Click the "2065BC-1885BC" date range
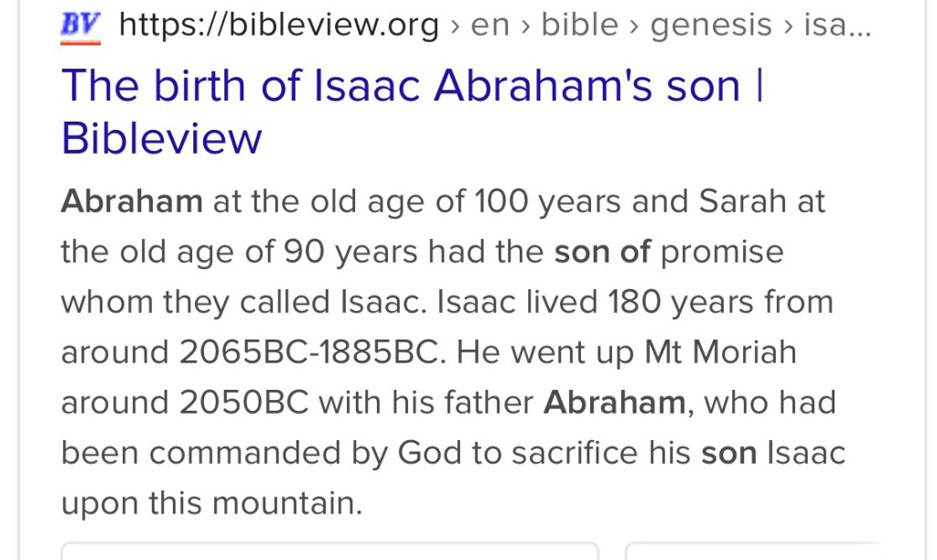937x560 pixels. 313,352
